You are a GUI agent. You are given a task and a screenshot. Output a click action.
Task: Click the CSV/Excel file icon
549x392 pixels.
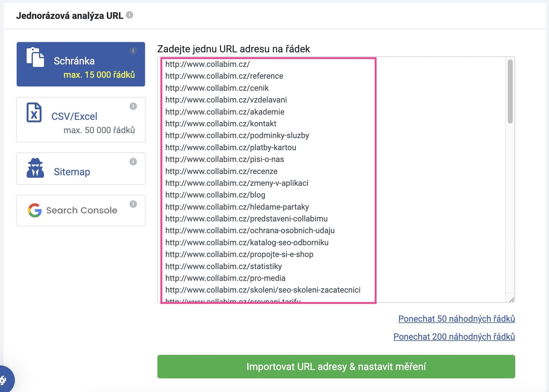click(x=34, y=112)
